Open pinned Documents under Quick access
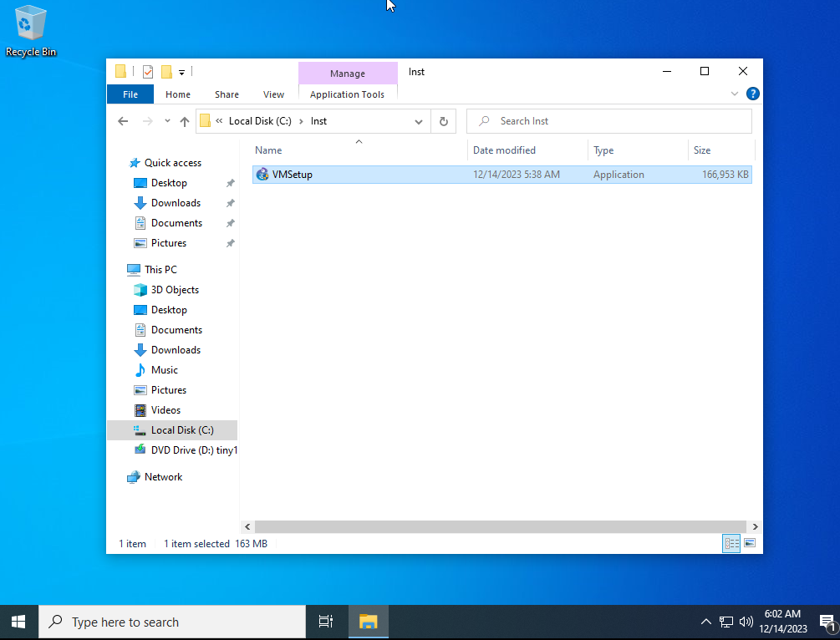Image resolution: width=840 pixels, height=640 pixels. click(176, 223)
